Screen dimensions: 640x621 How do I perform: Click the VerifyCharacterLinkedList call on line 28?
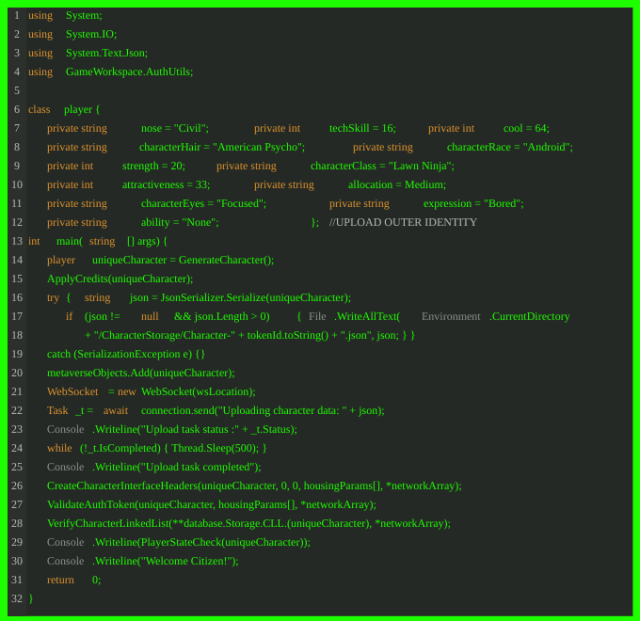pyautogui.click(x=249, y=523)
